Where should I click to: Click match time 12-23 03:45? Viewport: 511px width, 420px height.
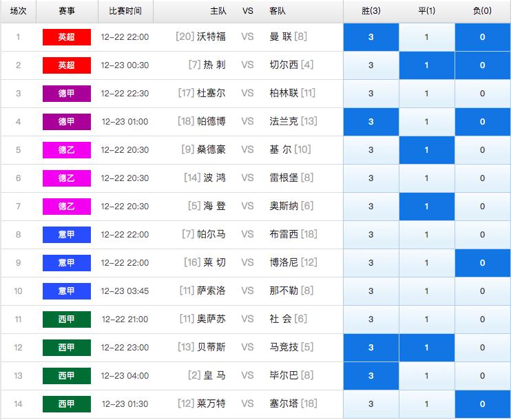pos(125,291)
